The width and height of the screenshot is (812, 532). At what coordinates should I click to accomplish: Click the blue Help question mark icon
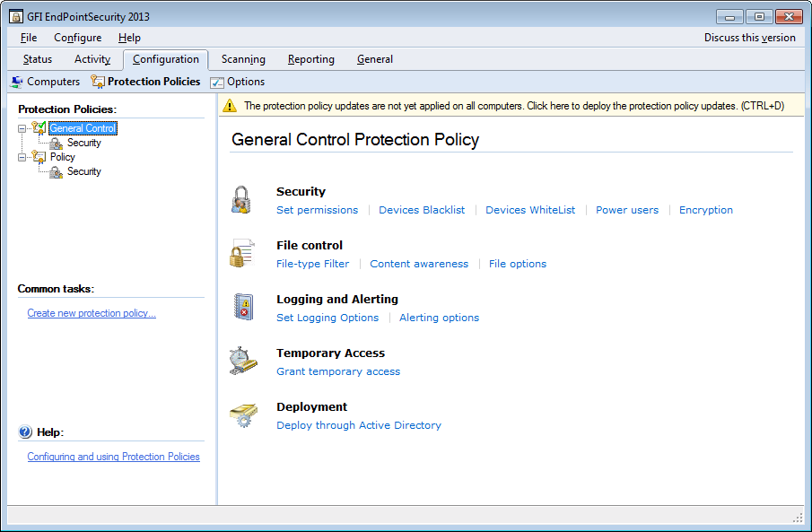25,432
